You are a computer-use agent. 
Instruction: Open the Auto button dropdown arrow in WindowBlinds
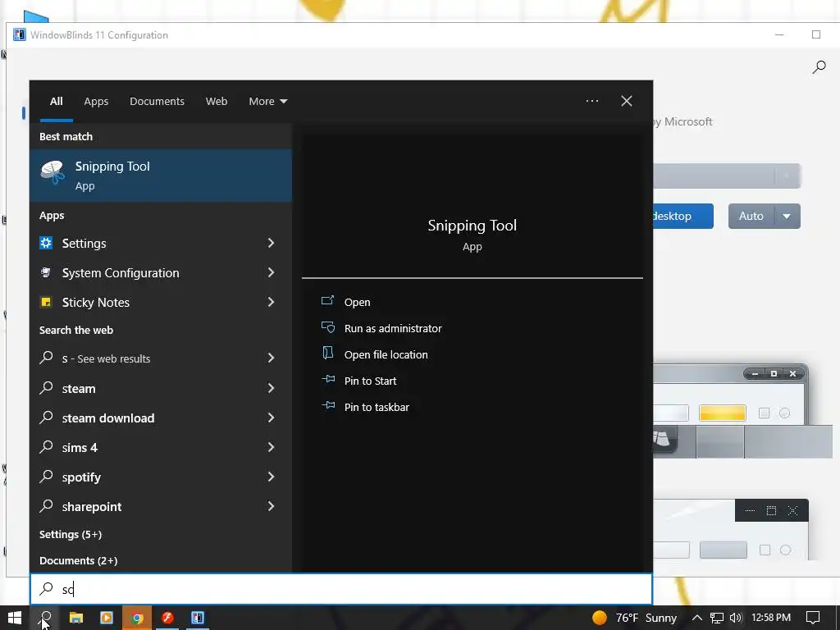(787, 216)
